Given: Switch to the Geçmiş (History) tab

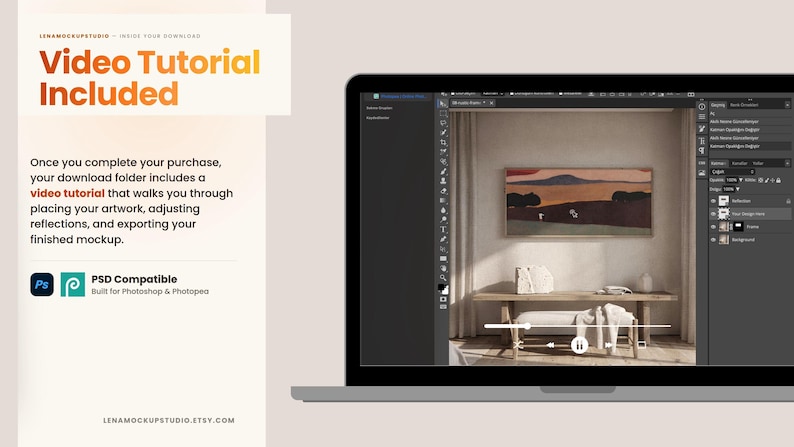Looking at the screenshot, I should [x=718, y=105].
